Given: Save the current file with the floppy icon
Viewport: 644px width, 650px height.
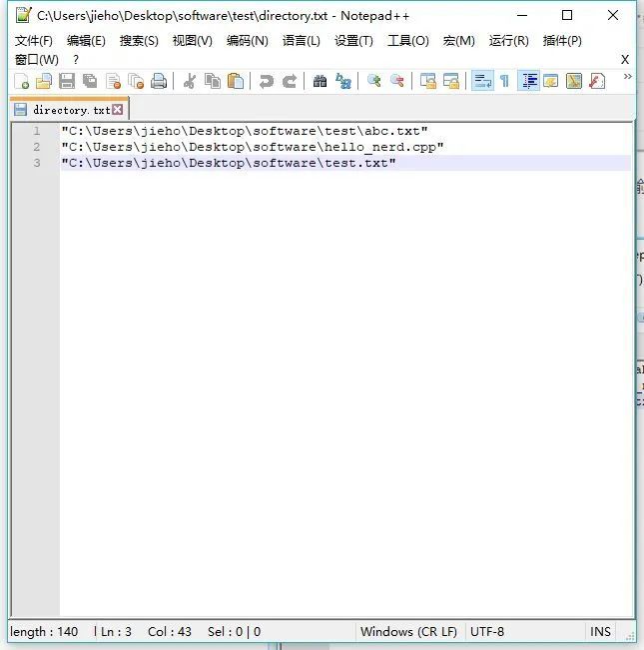Looking at the screenshot, I should point(67,81).
